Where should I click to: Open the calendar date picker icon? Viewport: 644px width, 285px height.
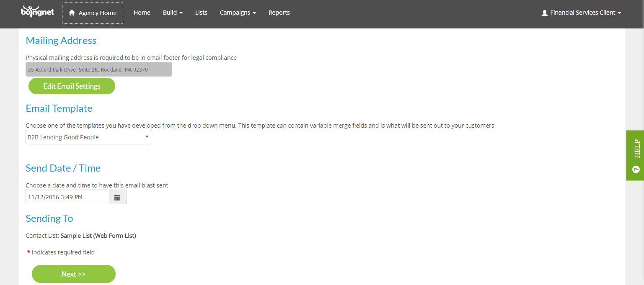(118, 197)
